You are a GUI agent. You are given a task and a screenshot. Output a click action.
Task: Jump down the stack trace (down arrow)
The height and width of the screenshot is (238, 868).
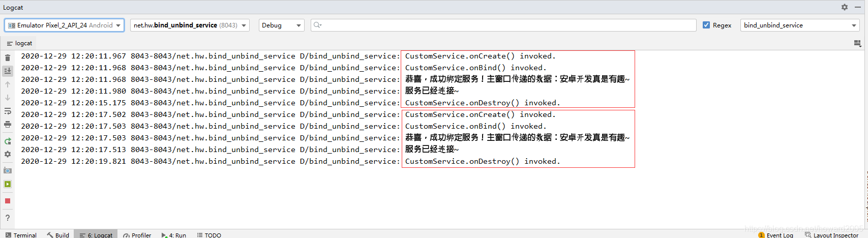8,98
